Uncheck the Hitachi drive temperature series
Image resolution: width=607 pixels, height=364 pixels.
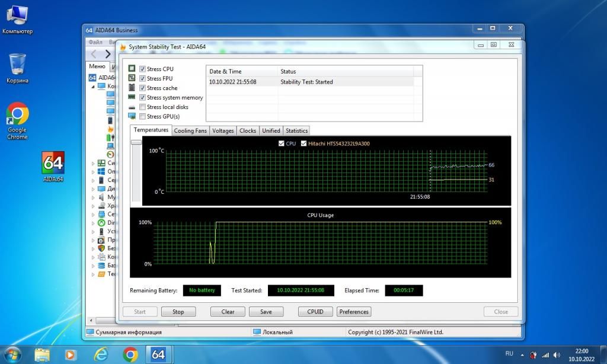[304, 143]
